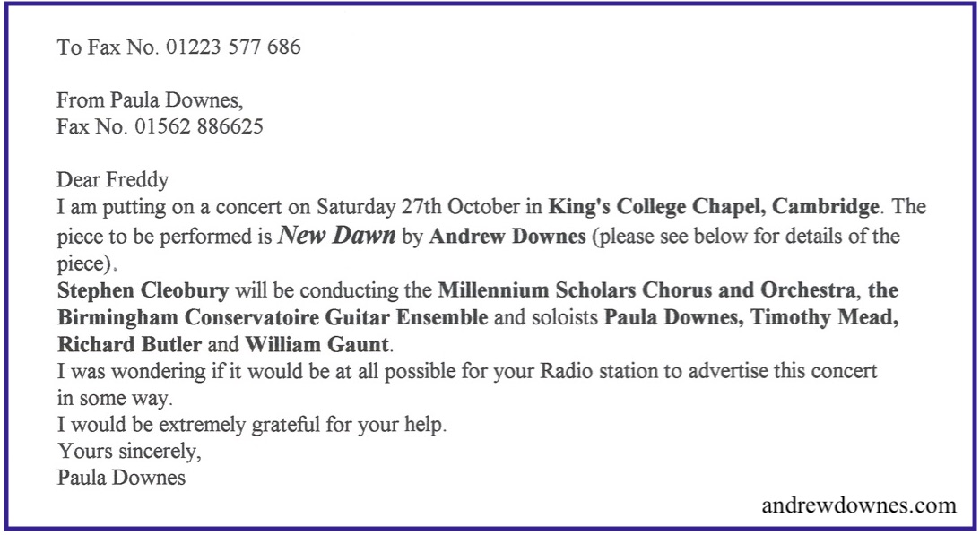
Task: Click the sender name "From Paula Downes"
Action: click(x=150, y=100)
